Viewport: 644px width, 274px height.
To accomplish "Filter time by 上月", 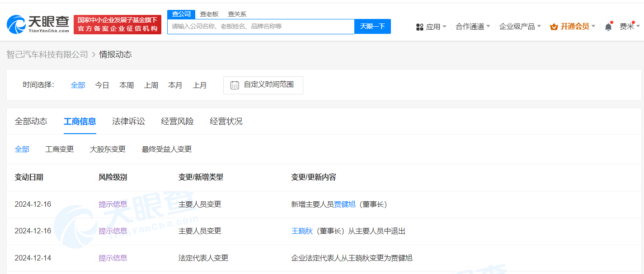I will [200, 85].
